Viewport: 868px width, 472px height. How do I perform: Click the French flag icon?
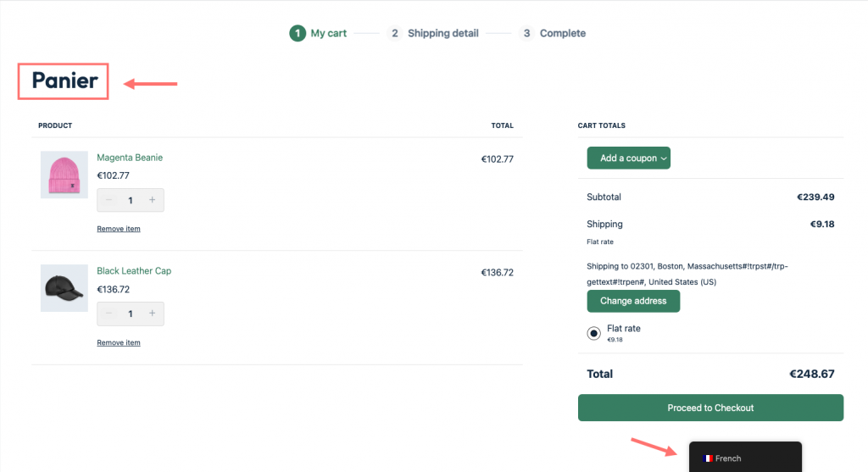pyautogui.click(x=708, y=458)
